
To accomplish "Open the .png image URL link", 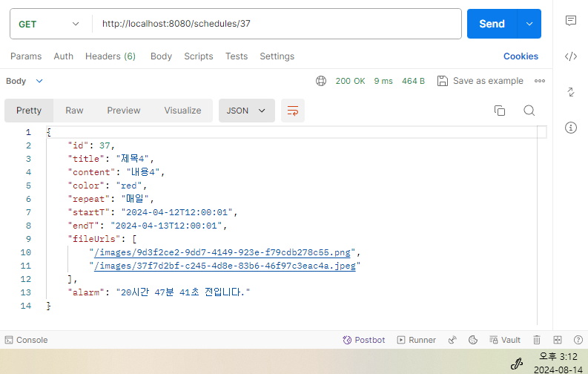I will coord(222,252).
